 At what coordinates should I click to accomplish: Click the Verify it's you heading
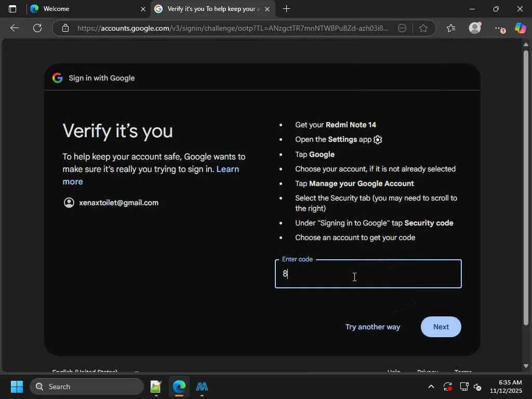click(118, 131)
